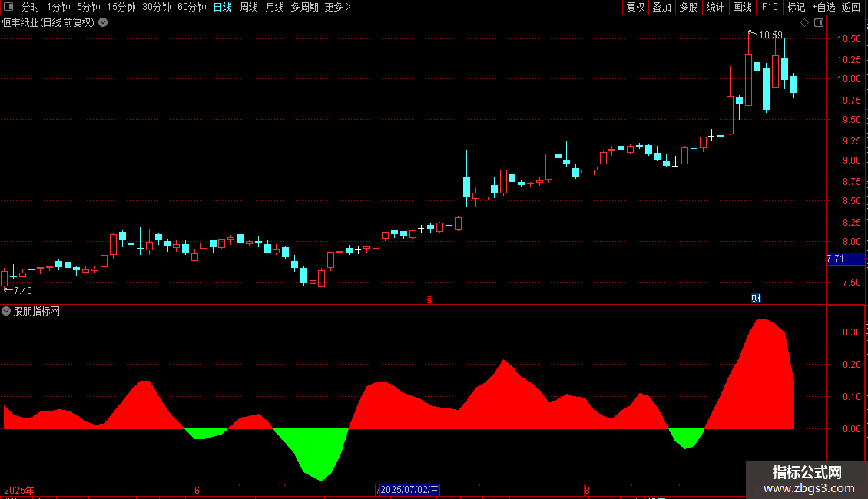Click the 返回 back button
868x499 pixels.
tap(851, 7)
